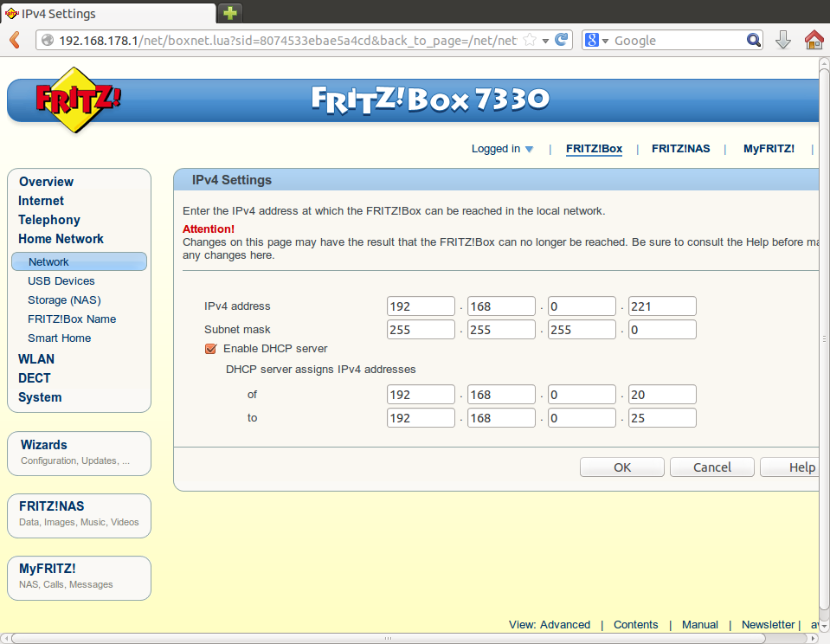Open Contents footer link
830x644 pixels.
636,624
